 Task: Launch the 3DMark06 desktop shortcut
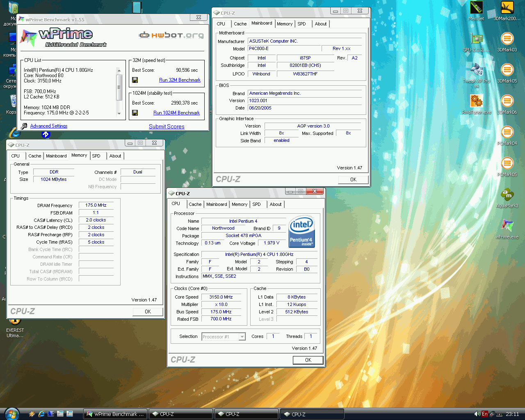(507, 101)
